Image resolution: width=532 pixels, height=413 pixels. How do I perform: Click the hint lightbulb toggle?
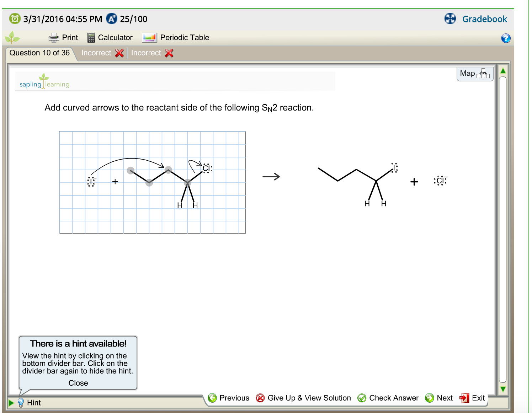[x=21, y=403]
